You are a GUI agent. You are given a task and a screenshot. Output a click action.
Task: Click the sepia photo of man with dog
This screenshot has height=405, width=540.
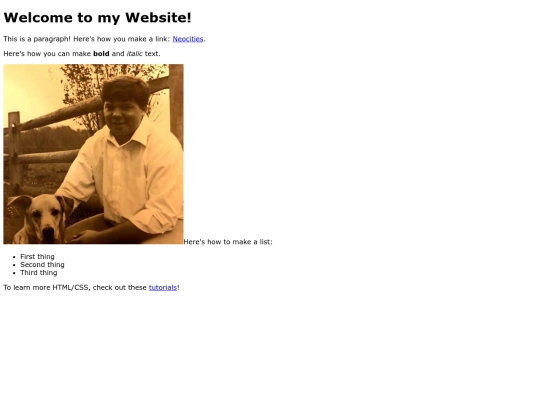[x=93, y=154]
